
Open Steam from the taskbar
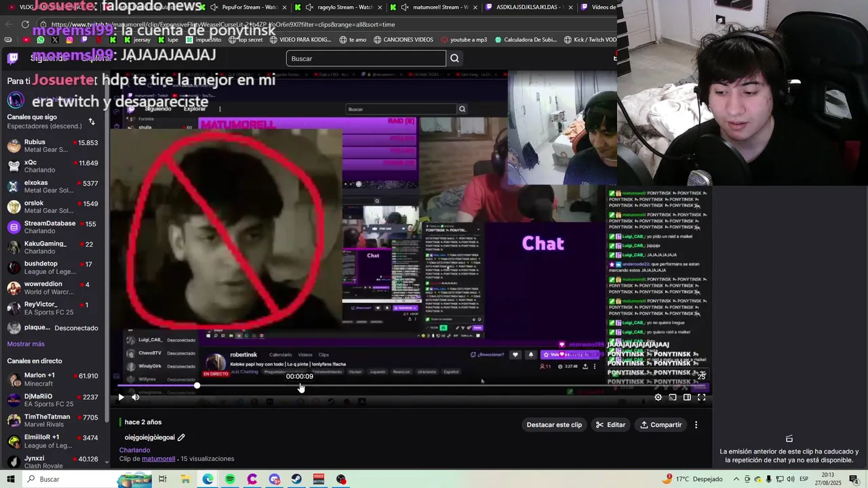[x=296, y=479]
